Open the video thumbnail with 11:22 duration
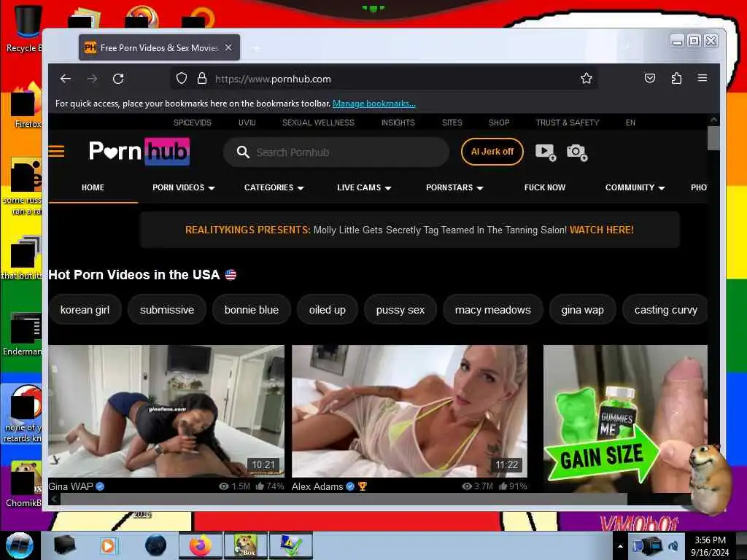Image resolution: width=747 pixels, height=560 pixels. pos(409,411)
